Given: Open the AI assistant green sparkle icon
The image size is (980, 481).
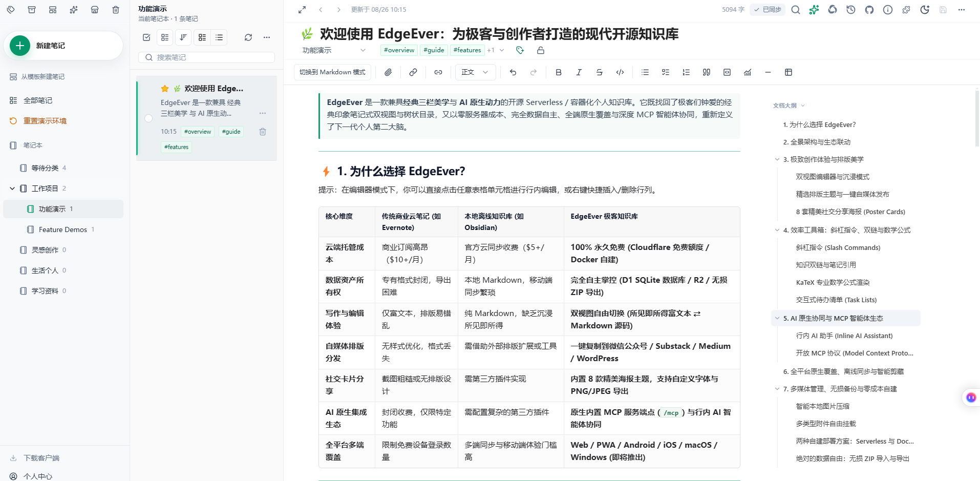Looking at the screenshot, I should coord(814,10).
